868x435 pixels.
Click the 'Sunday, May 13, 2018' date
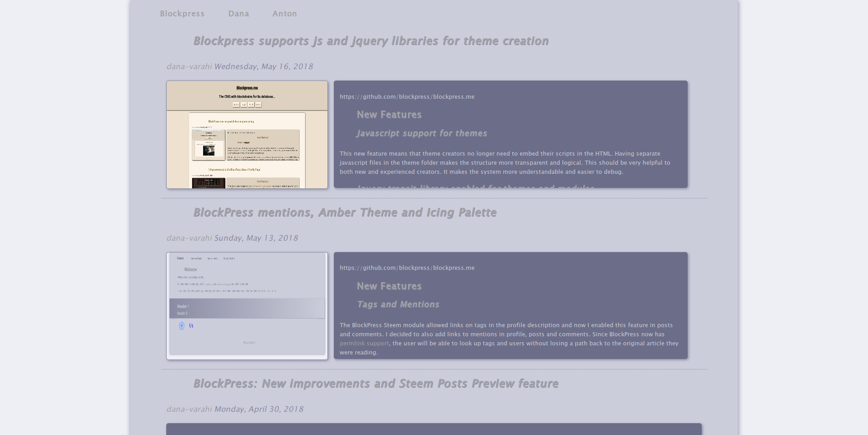tap(256, 238)
